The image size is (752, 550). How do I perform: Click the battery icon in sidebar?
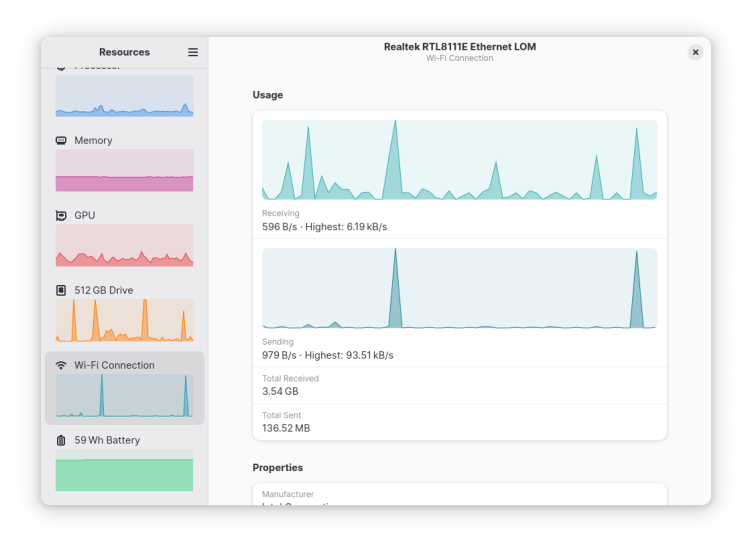tap(61, 441)
